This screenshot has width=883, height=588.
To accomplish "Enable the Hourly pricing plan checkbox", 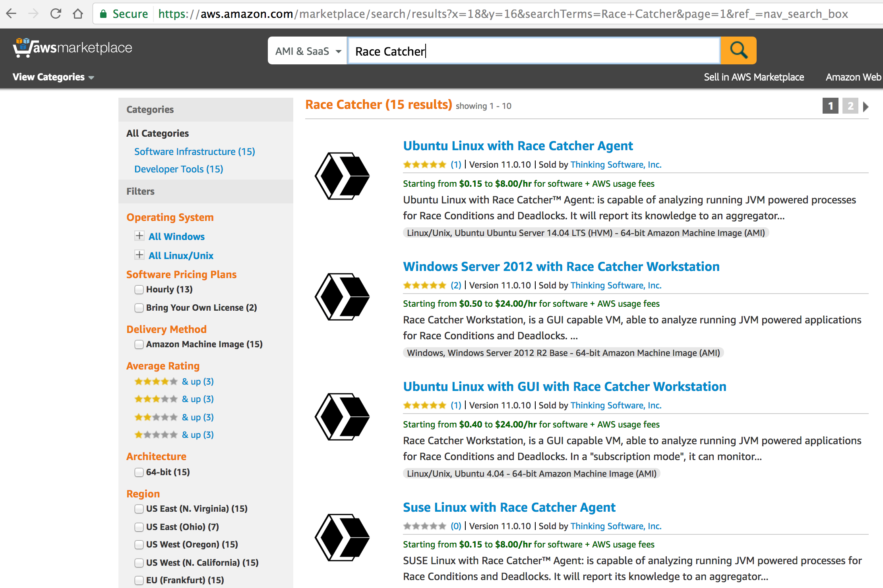I will [139, 290].
